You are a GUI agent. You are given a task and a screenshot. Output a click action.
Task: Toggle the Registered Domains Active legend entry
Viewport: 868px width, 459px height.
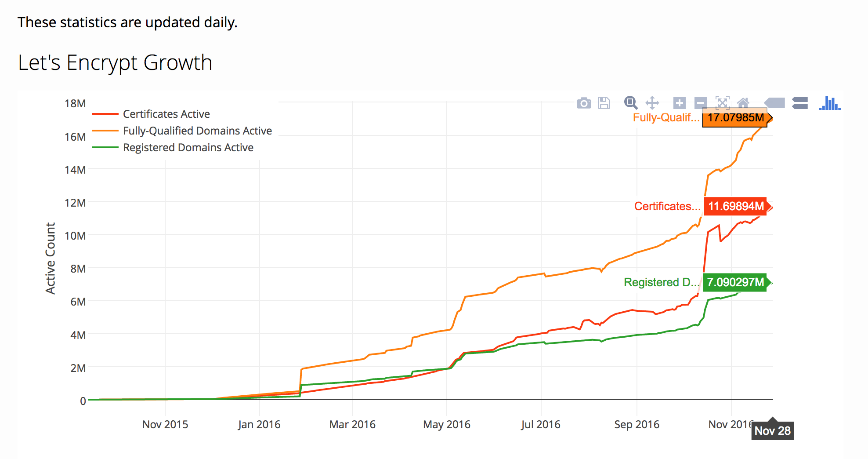click(x=173, y=147)
